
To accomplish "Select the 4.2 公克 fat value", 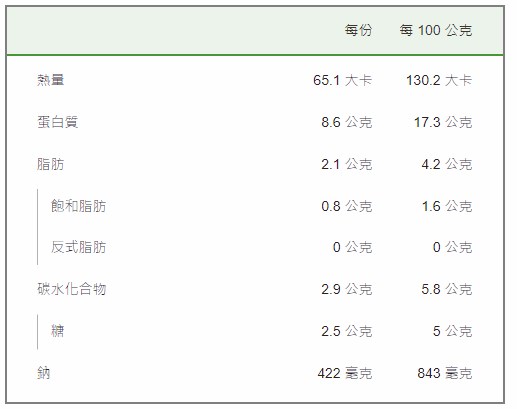I will tap(447, 164).
